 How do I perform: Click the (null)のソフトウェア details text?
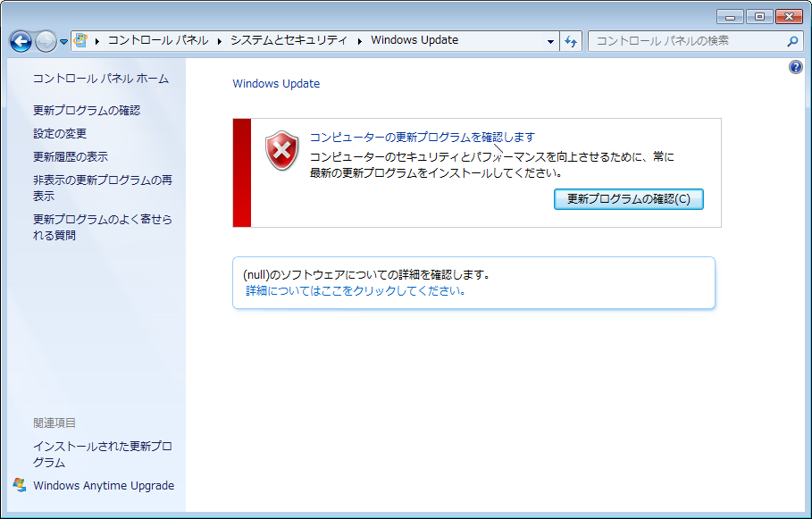point(366,274)
